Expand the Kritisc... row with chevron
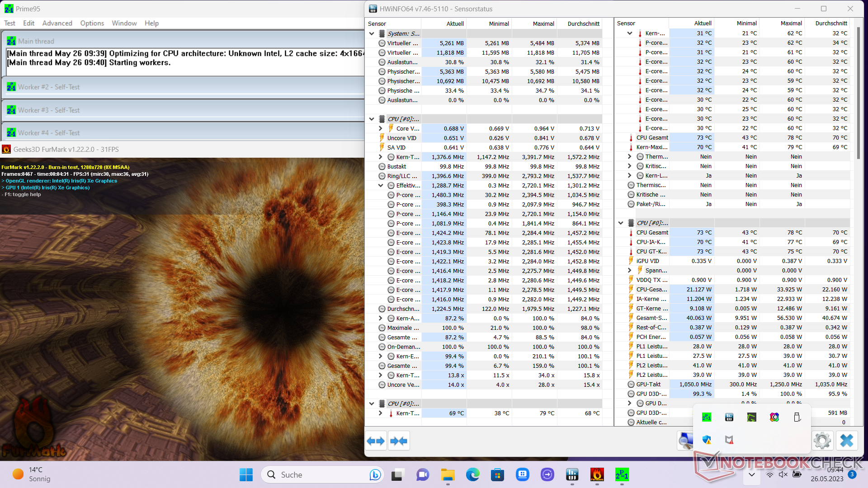The width and height of the screenshot is (868, 488). (x=630, y=166)
